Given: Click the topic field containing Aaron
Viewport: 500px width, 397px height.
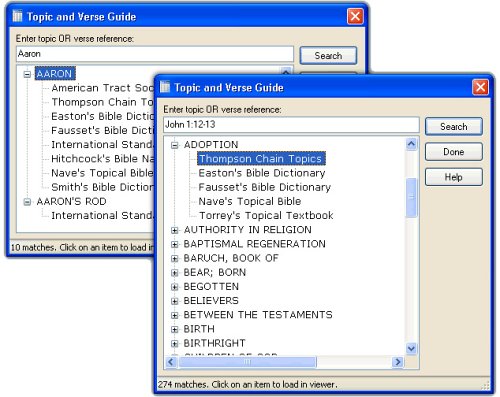Looking at the screenshot, I should (155, 54).
